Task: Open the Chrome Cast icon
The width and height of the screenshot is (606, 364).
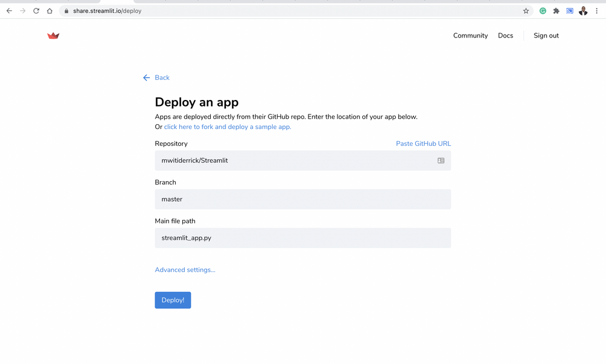Action: point(570,10)
